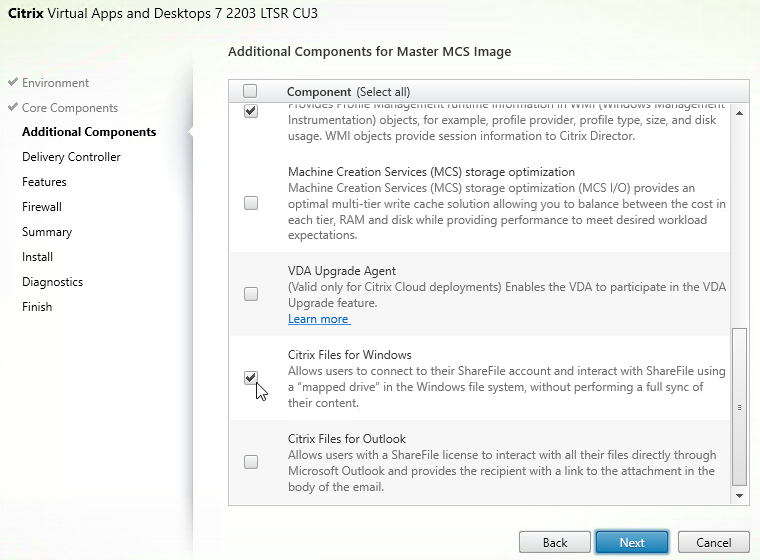Screen dimensions: 760x560
Task: Check the VDA Upgrade Agent checkbox
Action: (x=251, y=294)
